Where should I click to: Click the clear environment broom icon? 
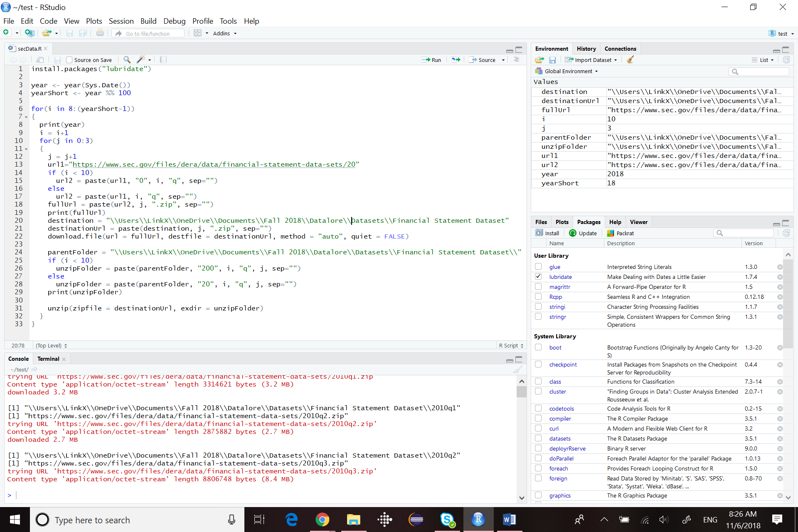630,60
